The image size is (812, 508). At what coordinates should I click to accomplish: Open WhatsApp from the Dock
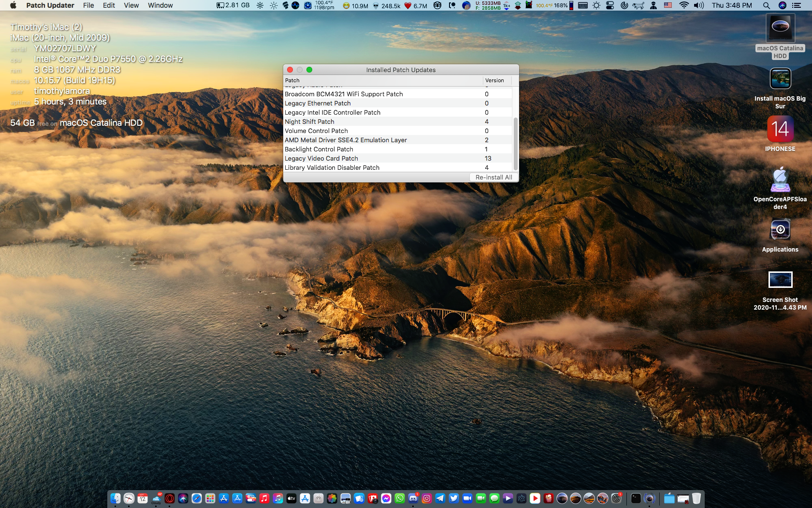click(400, 498)
